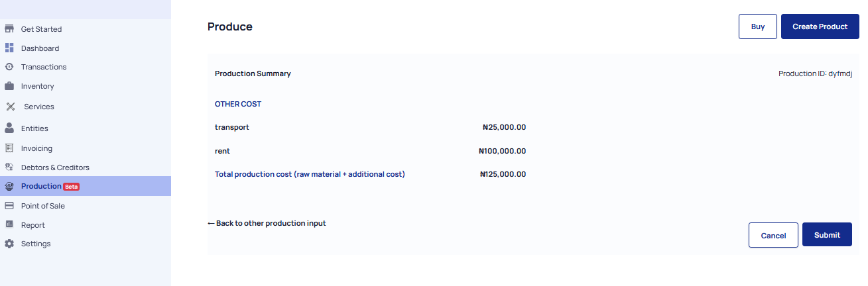Image resolution: width=868 pixels, height=286 pixels.
Task: Click the Inventory briefcase icon
Action: tap(9, 86)
